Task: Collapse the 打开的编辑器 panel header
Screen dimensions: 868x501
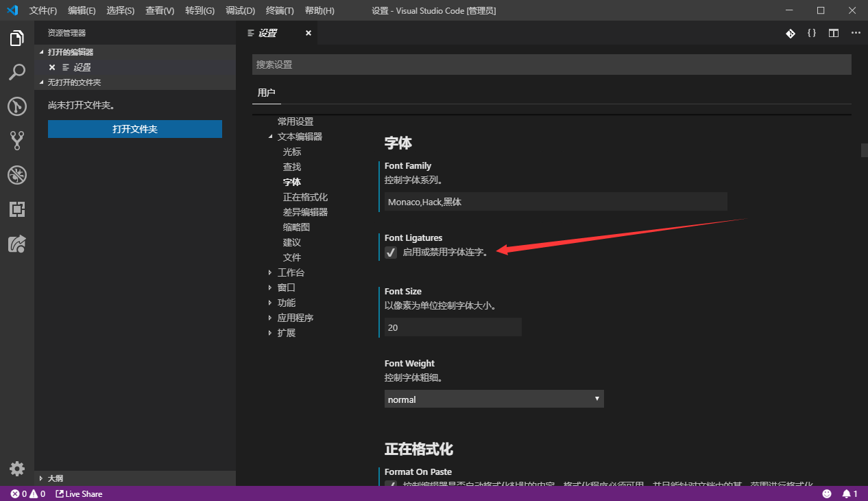Action: click(x=135, y=52)
